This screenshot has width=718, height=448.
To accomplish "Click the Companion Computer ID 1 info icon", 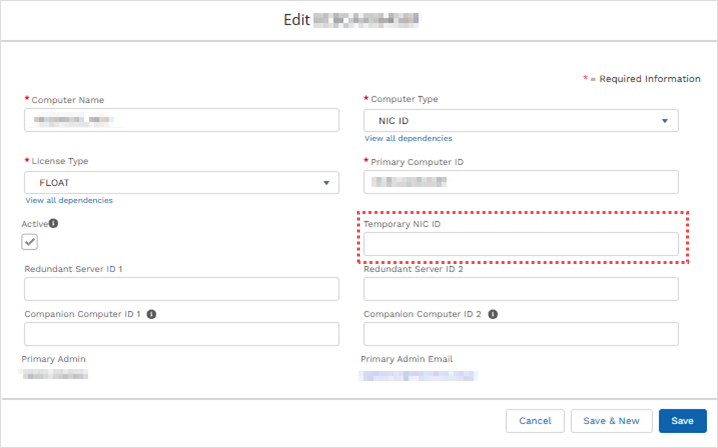I will (151, 314).
